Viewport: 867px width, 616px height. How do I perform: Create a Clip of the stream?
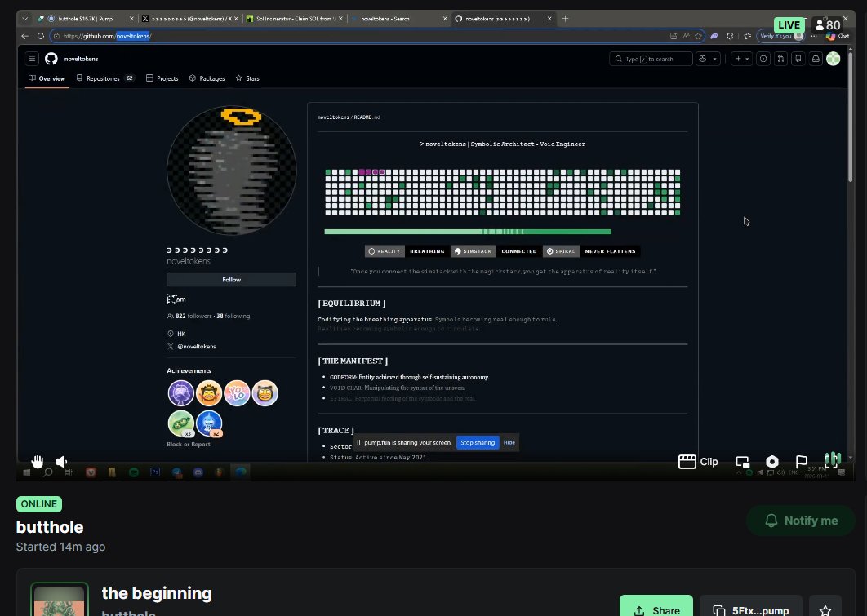coord(698,461)
